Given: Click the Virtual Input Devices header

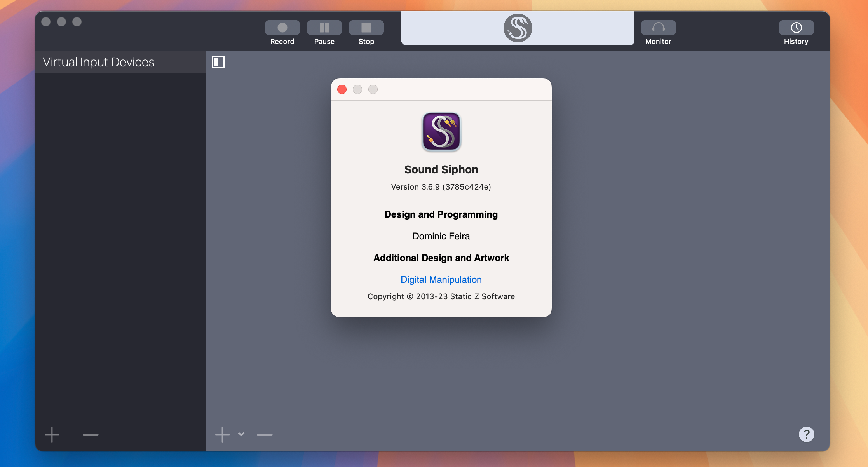Looking at the screenshot, I should pyautogui.click(x=99, y=62).
